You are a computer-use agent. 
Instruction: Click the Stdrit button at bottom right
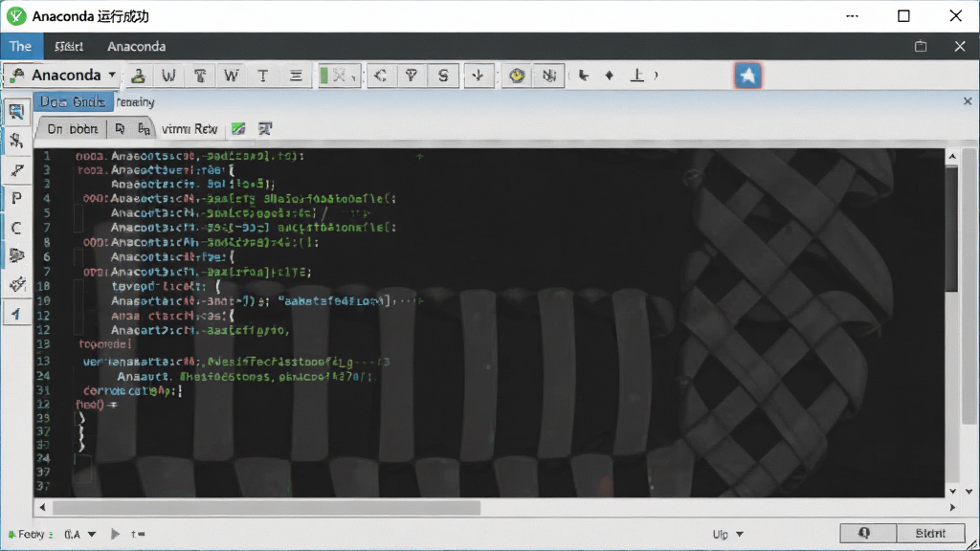(x=930, y=533)
